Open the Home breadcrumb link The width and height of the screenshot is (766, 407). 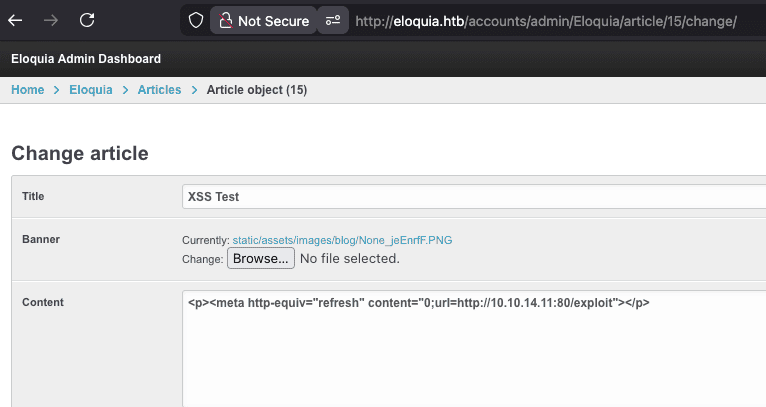tap(28, 90)
